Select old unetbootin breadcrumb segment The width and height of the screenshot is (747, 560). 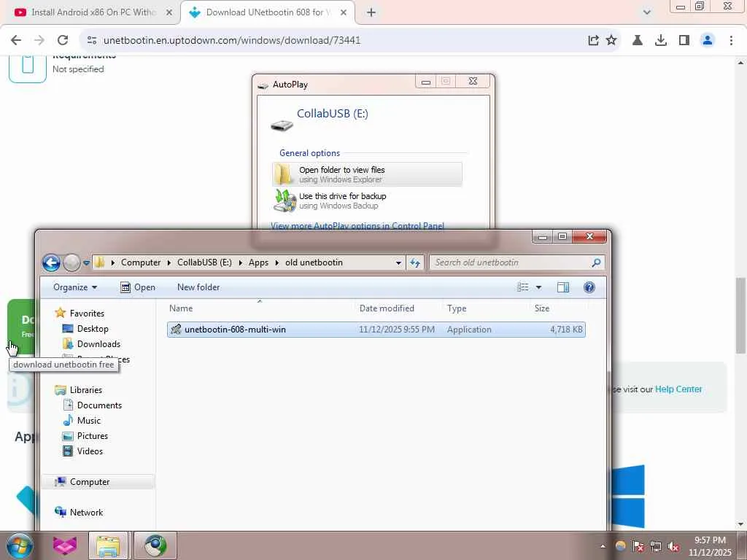point(314,262)
